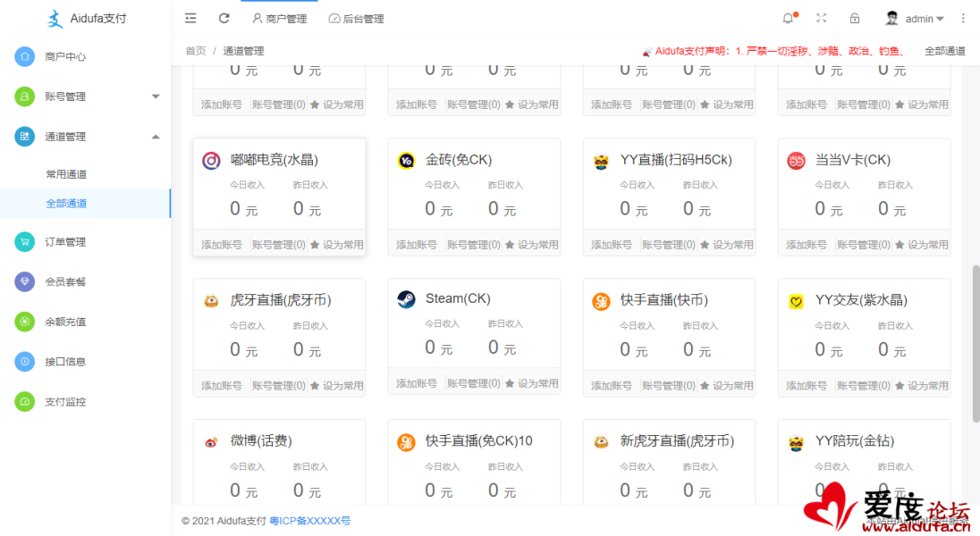Image resolution: width=980 pixels, height=536 pixels.
Task: Set 当当V卡(CK) as favorite channel
Action: pyautogui.click(x=921, y=245)
